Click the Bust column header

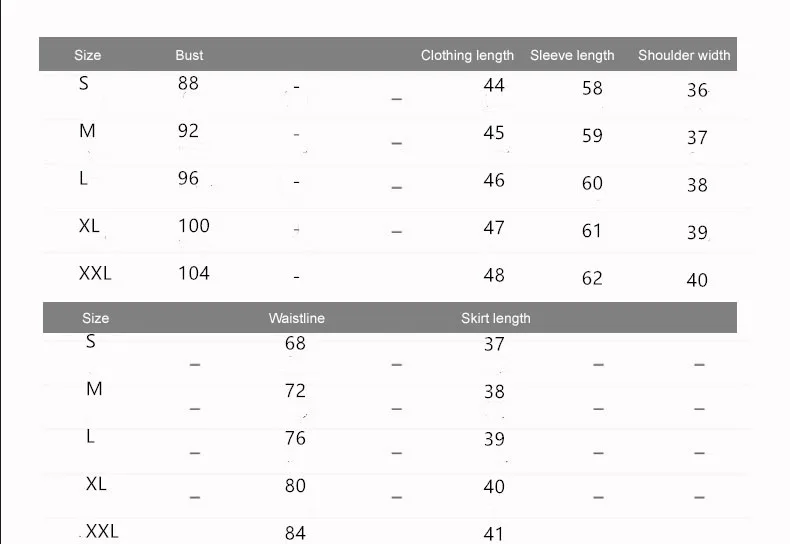pyautogui.click(x=189, y=55)
